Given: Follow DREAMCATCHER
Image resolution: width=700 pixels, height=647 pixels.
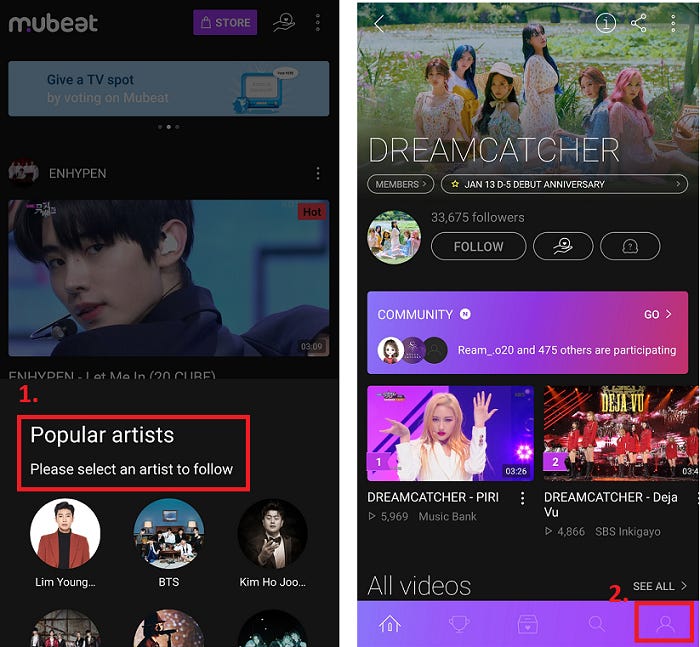Looking at the screenshot, I should point(479,246).
